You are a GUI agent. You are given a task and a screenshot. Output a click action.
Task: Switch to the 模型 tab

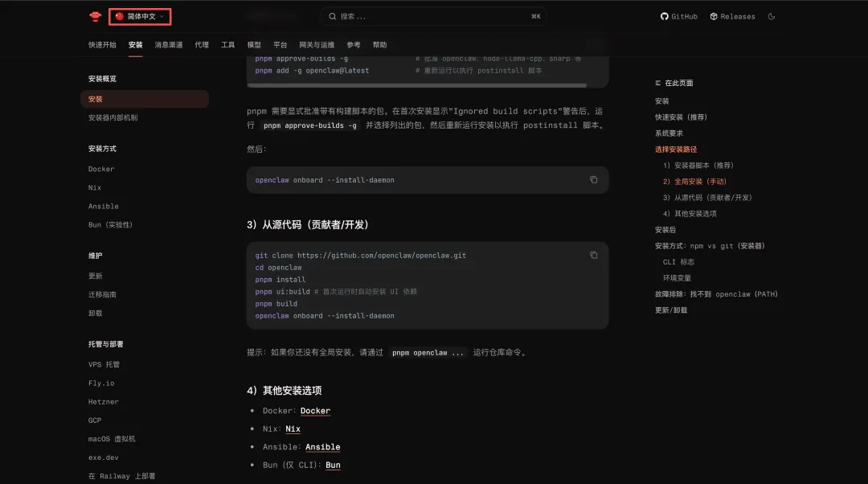click(x=254, y=45)
